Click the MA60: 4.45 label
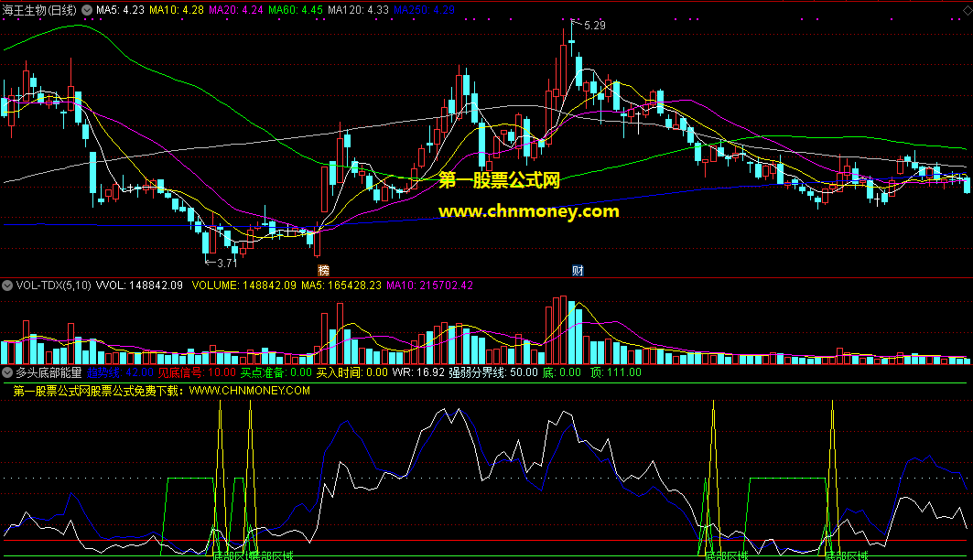Screen dimensions: 973x560 coord(296,10)
